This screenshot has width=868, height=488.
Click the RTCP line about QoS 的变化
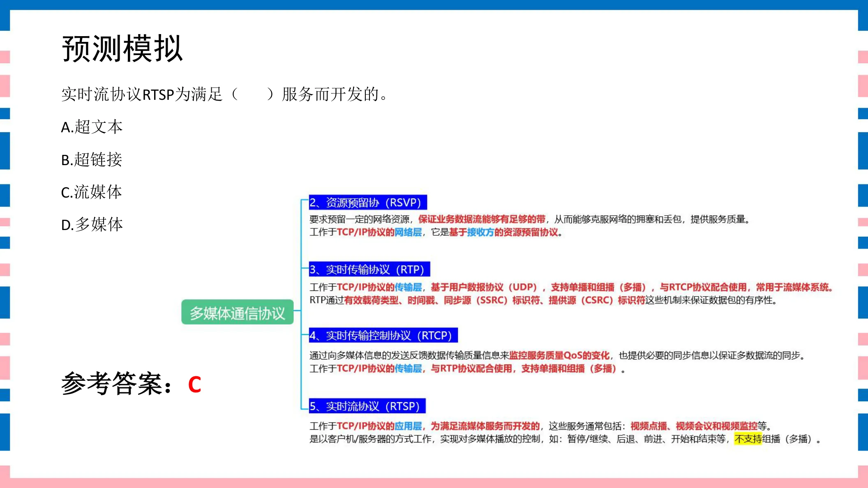pyautogui.click(x=557, y=356)
